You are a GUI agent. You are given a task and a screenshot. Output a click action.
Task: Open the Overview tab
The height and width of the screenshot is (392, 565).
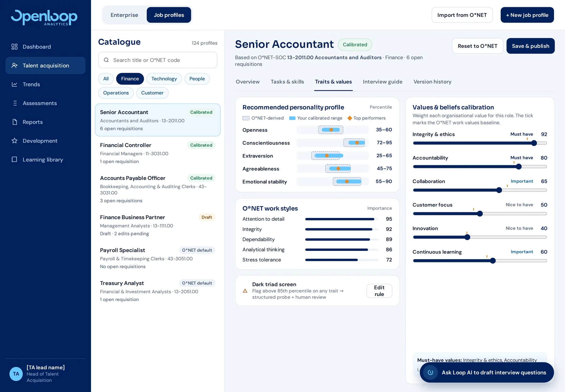(248, 82)
